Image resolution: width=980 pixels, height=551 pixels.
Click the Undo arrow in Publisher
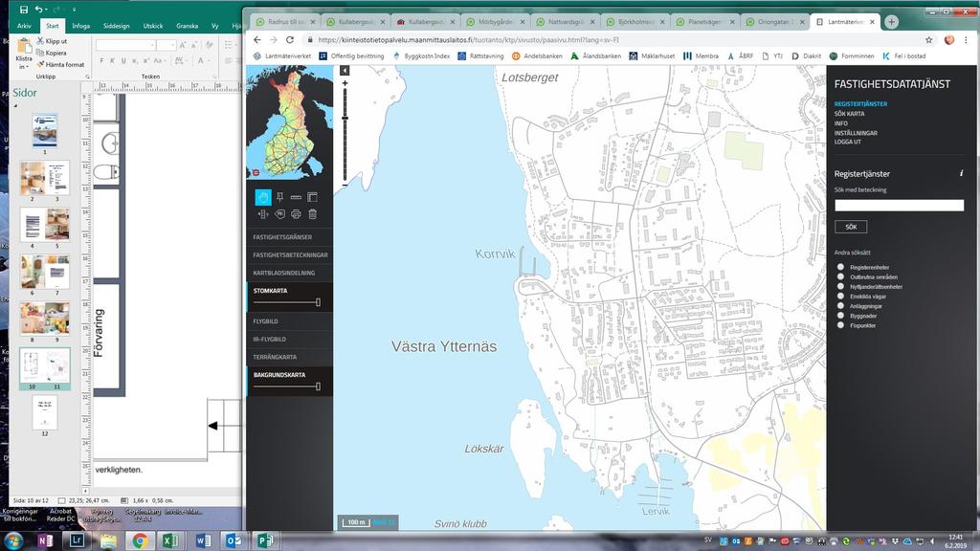coord(38,10)
